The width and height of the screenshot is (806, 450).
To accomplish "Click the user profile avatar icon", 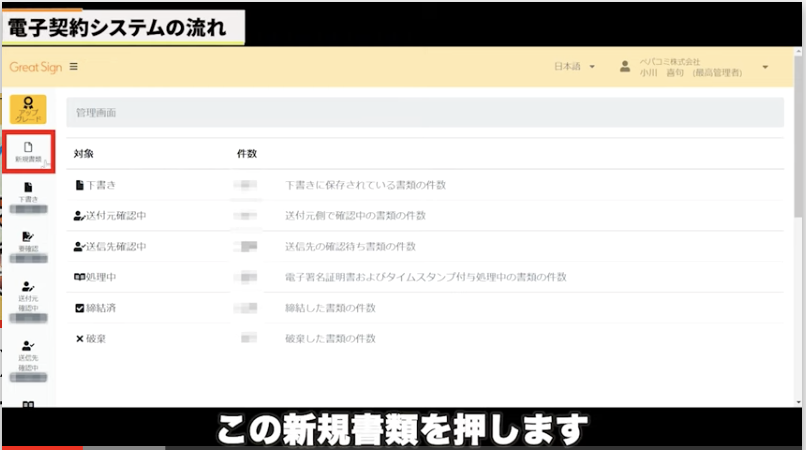I will click(x=625, y=67).
